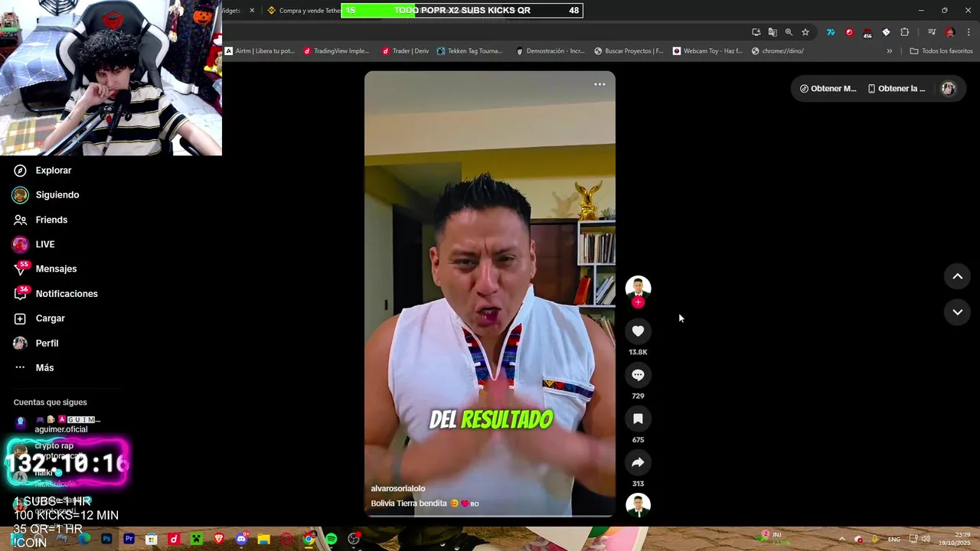Screen dimensions: 980x551
Task: Show hidden system tray icons
Action: click(842, 539)
